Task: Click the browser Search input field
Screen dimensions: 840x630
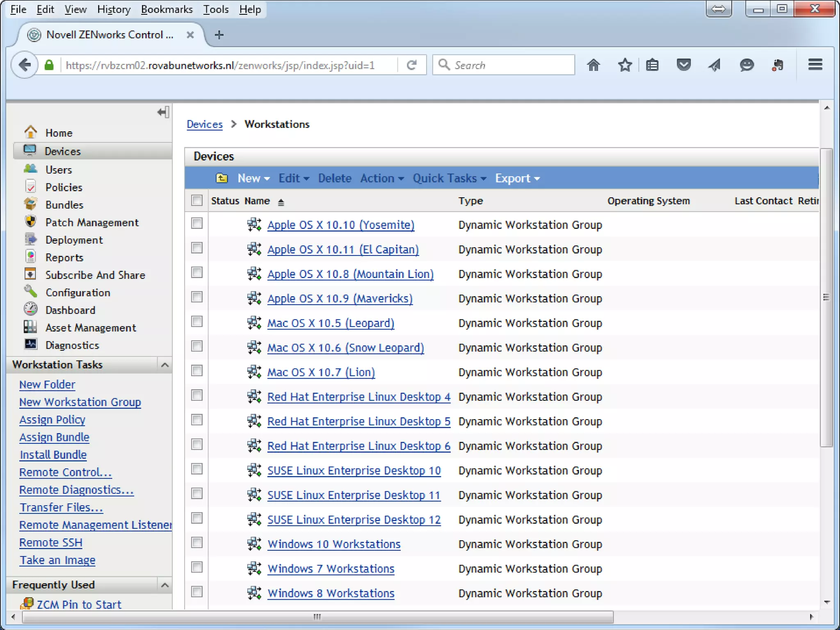Action: 504,65
